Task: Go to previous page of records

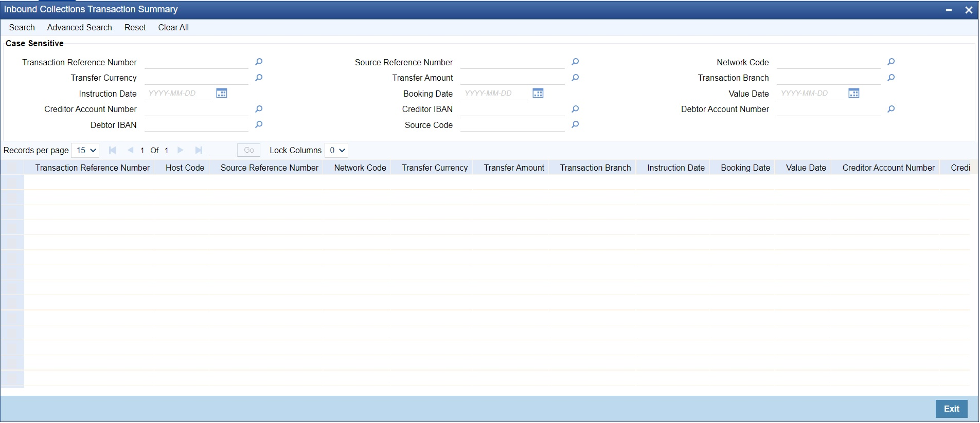Action: click(x=130, y=150)
